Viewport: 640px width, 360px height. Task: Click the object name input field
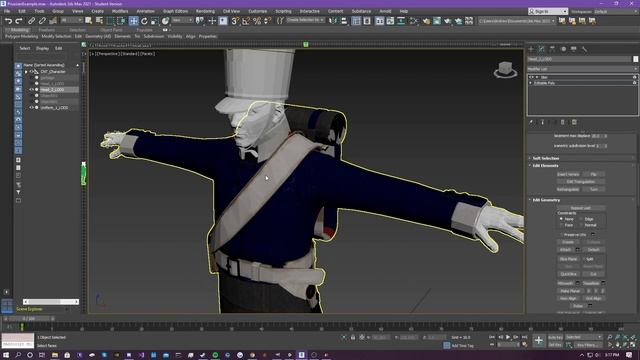[580, 59]
